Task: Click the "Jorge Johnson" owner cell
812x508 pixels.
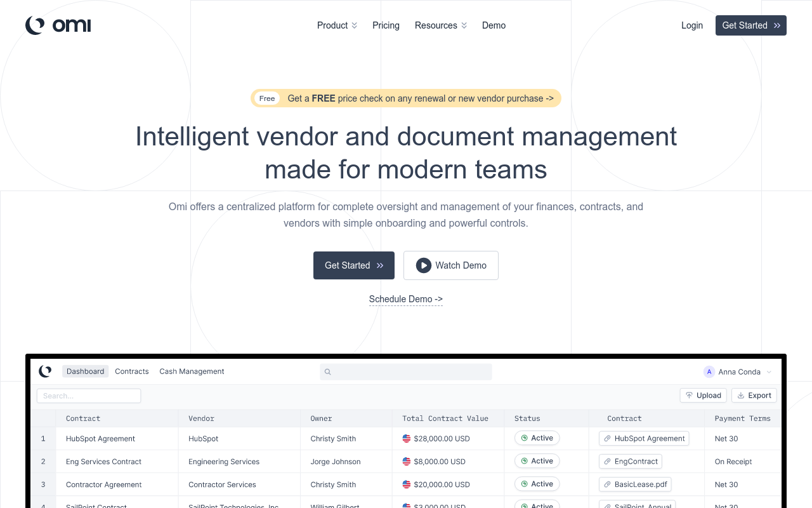Action: pos(336,462)
